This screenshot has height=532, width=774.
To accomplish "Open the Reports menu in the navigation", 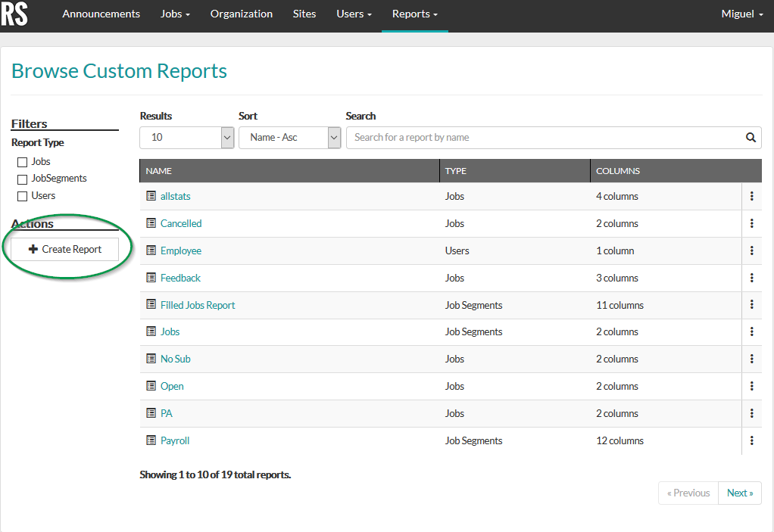I will 414,14.
